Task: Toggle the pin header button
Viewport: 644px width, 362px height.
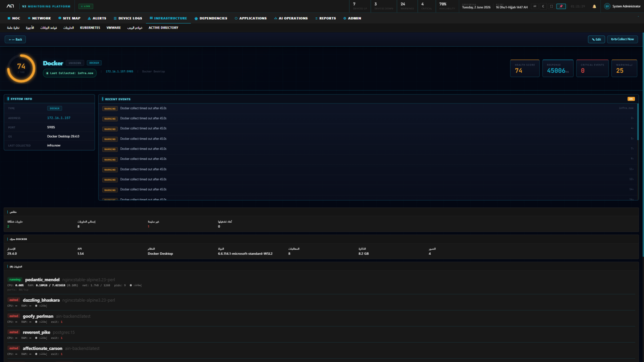Action: (x=561, y=6)
